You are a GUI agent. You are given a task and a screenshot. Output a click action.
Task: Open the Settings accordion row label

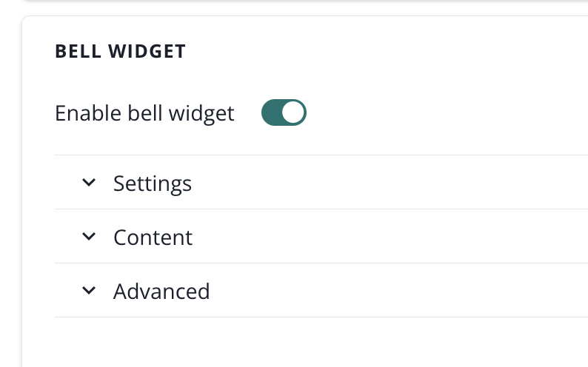coord(152,183)
